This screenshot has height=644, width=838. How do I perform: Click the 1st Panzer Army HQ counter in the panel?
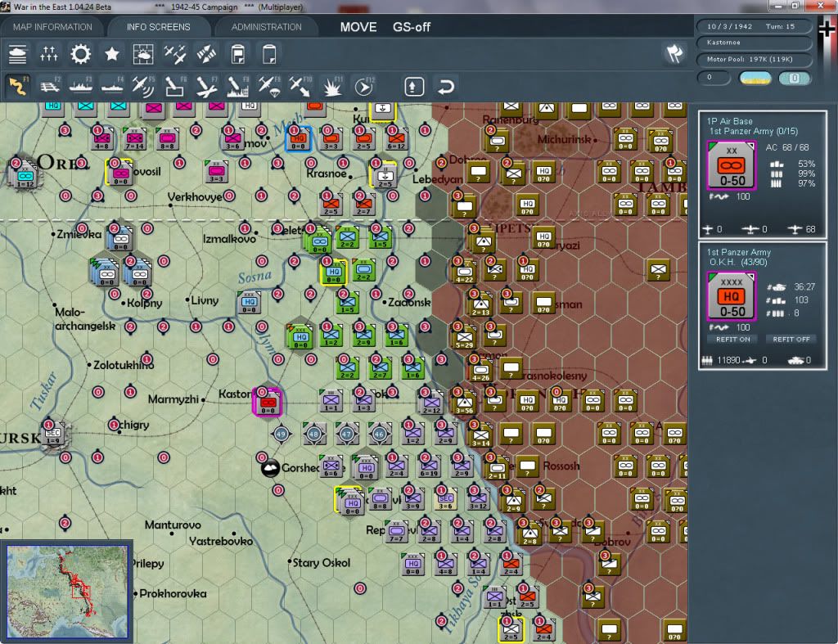click(x=731, y=295)
